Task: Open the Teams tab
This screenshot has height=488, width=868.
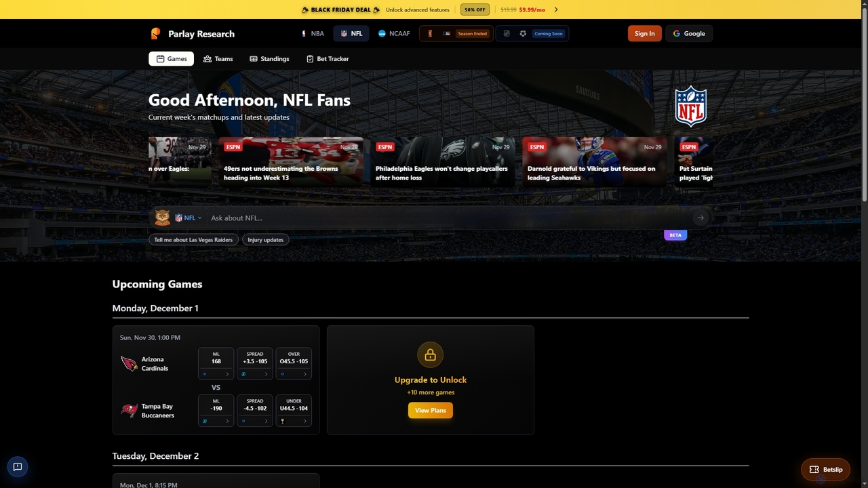Action: tap(218, 59)
